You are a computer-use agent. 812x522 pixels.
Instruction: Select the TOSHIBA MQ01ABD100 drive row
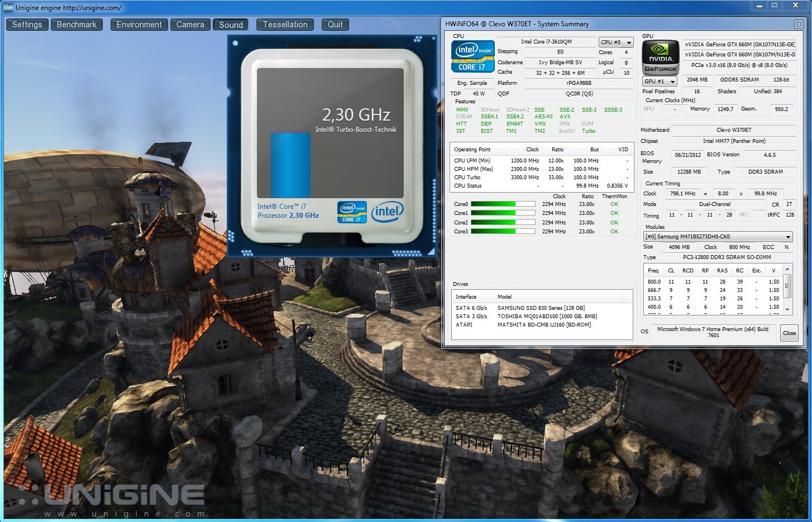[542, 317]
